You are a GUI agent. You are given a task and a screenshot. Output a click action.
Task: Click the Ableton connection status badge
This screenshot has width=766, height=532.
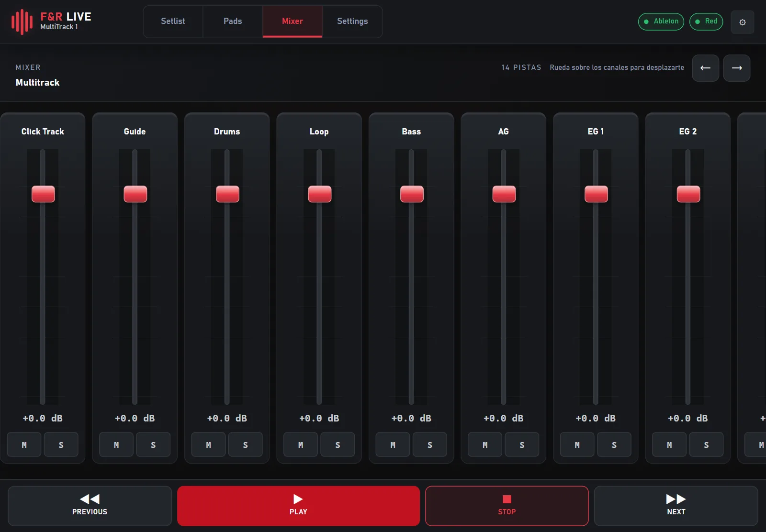pyautogui.click(x=661, y=22)
